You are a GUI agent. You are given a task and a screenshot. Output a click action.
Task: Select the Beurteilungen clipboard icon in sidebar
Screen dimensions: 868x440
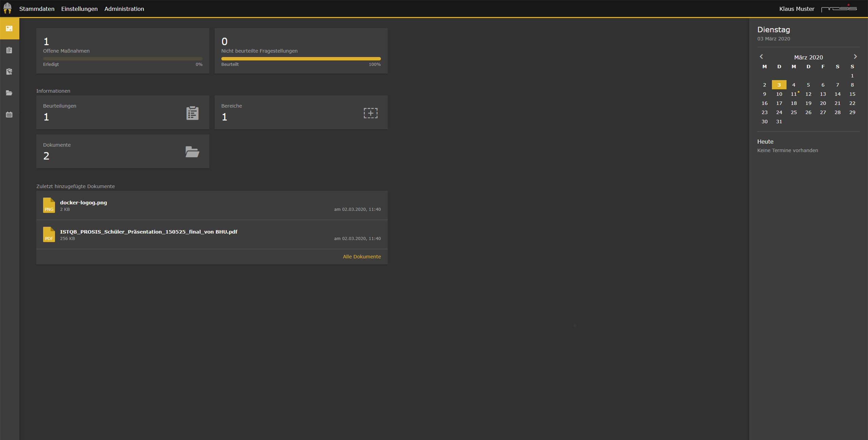[9, 50]
